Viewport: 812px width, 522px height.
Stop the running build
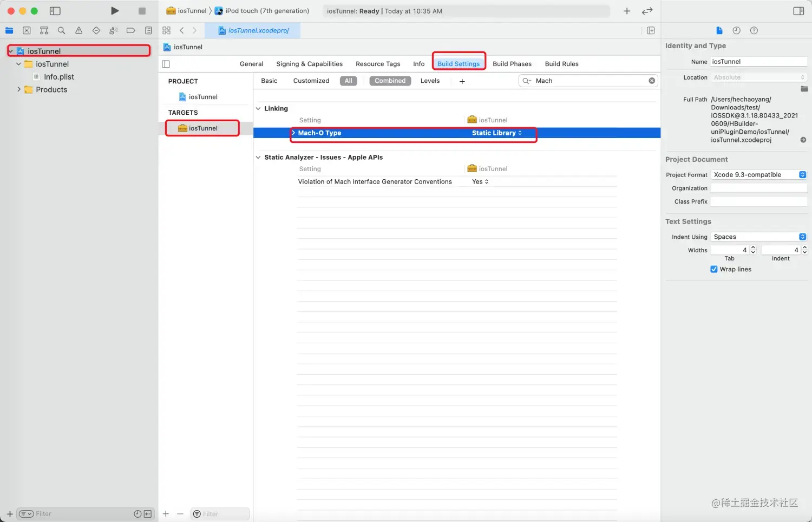coord(142,11)
